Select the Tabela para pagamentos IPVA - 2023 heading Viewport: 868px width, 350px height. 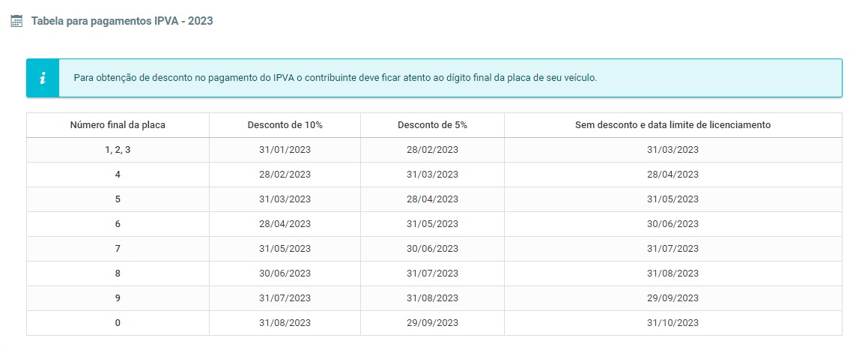coord(122,22)
